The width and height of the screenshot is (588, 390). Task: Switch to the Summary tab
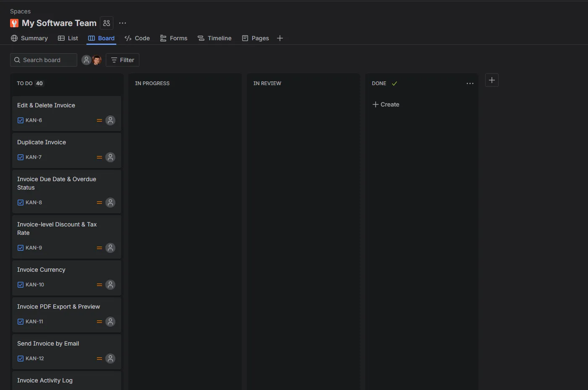pyautogui.click(x=29, y=38)
